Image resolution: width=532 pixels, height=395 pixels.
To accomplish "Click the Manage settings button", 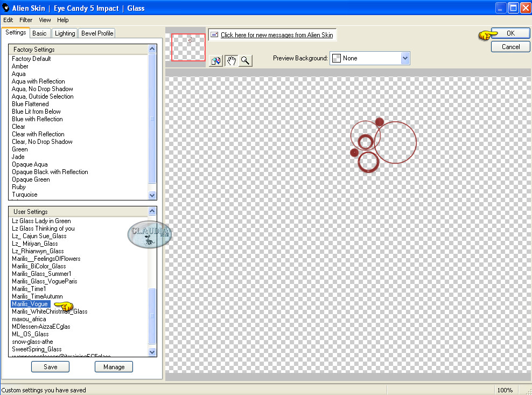I will tap(114, 367).
